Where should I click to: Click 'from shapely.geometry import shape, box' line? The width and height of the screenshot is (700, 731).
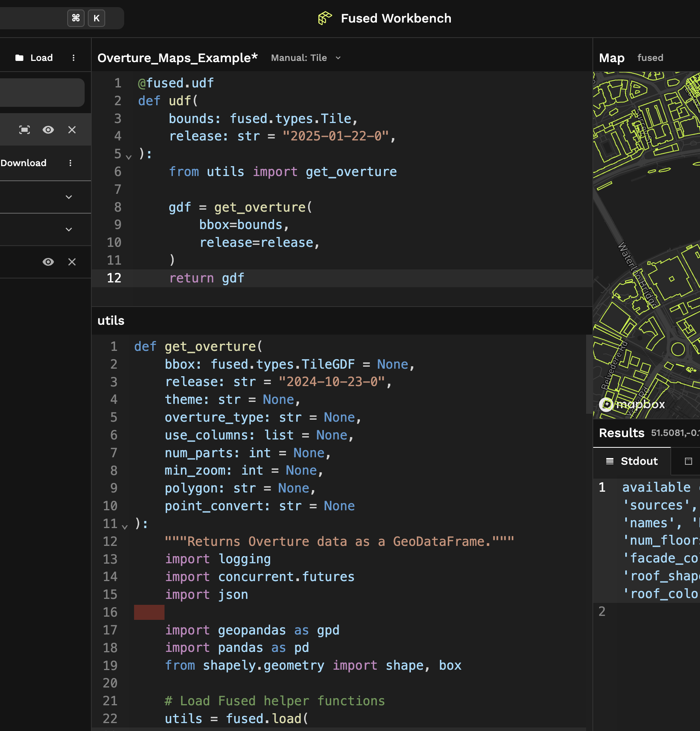point(313,665)
